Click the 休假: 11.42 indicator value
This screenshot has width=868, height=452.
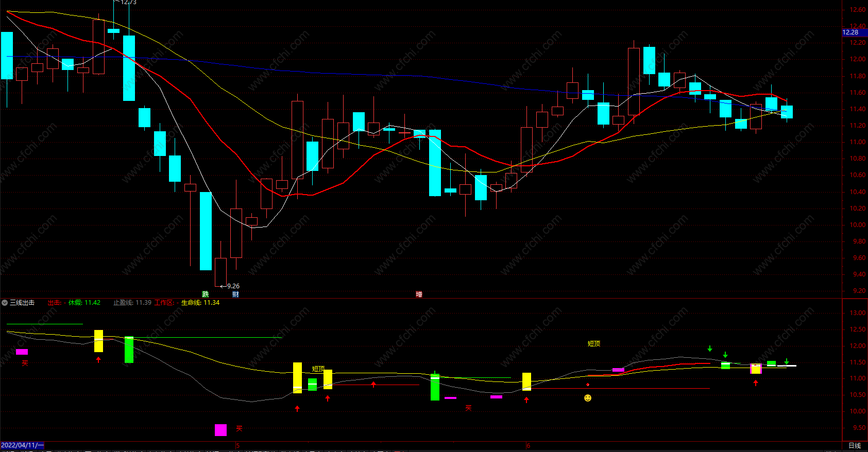tap(84, 303)
